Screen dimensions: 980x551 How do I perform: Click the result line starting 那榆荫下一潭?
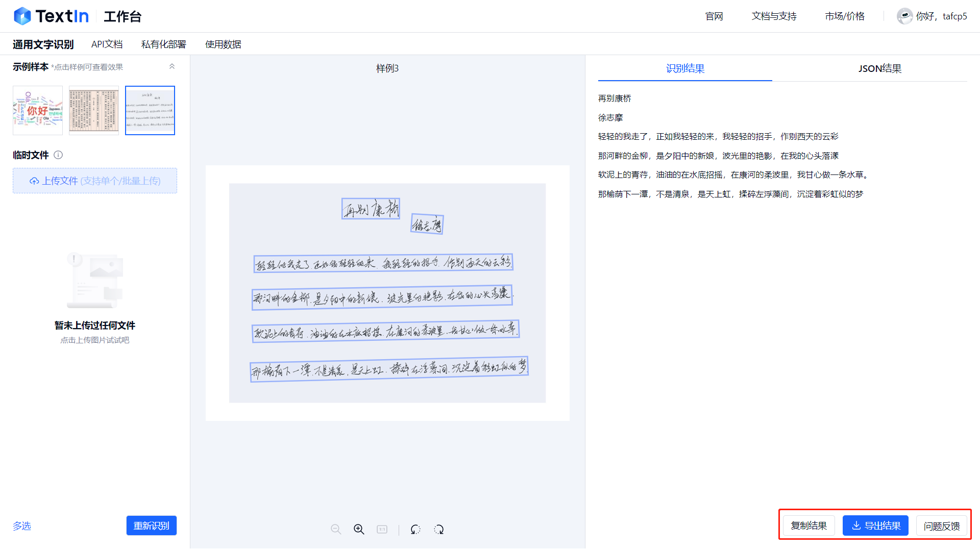coord(731,194)
